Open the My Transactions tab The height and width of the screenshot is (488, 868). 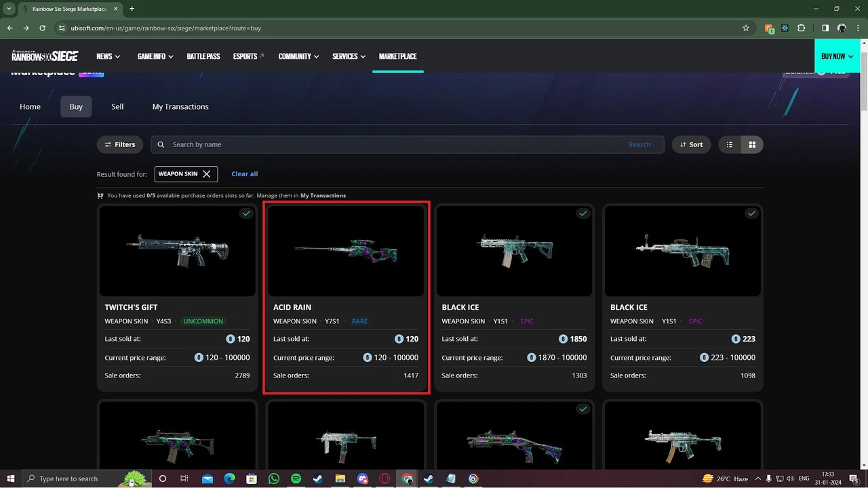pyautogui.click(x=180, y=106)
